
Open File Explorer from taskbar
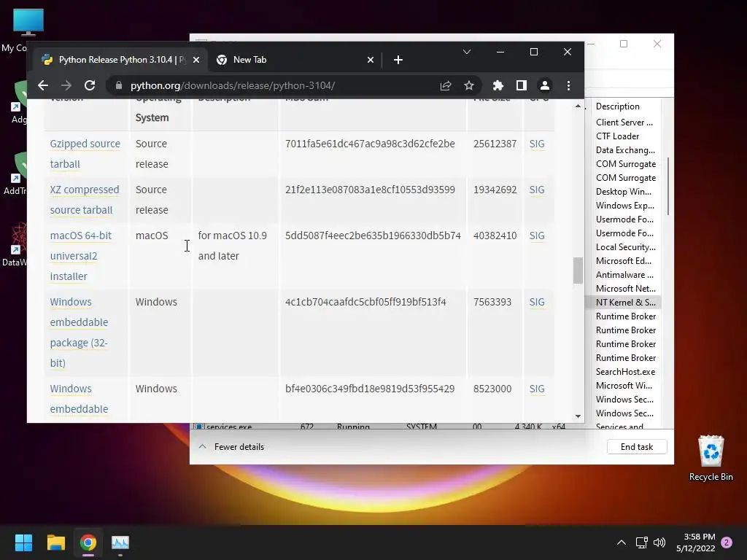click(55, 542)
